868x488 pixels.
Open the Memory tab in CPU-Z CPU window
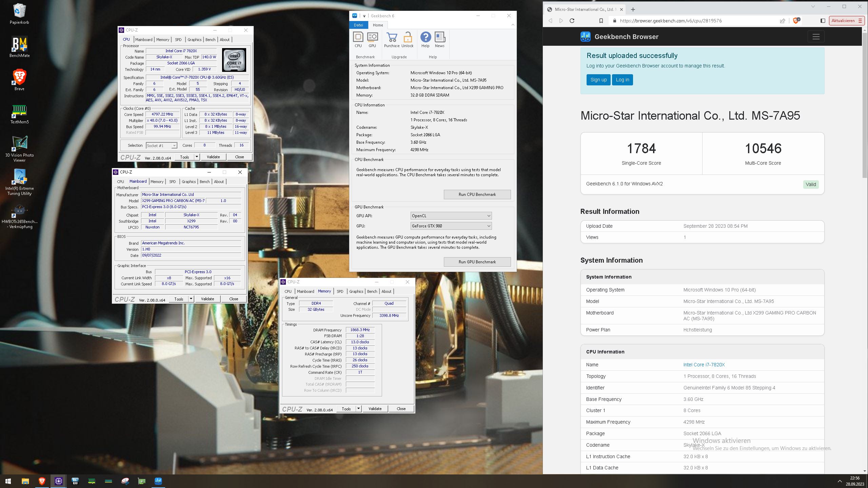coord(162,40)
